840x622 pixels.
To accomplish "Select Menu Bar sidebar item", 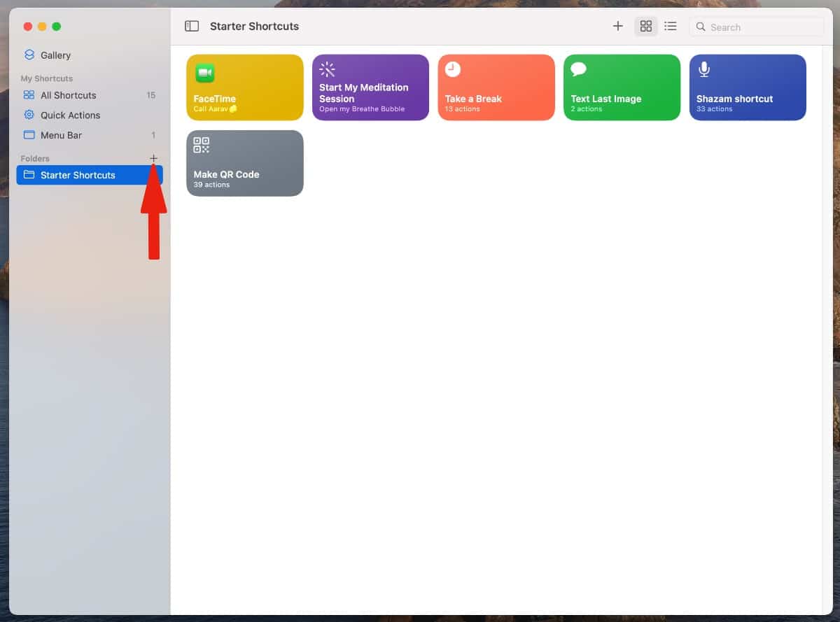I will (x=61, y=135).
